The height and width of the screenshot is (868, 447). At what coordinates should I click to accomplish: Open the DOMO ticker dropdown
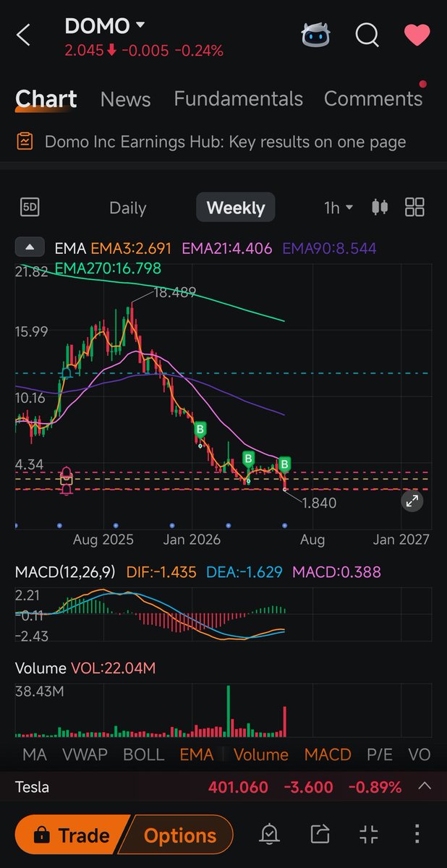click(x=105, y=26)
